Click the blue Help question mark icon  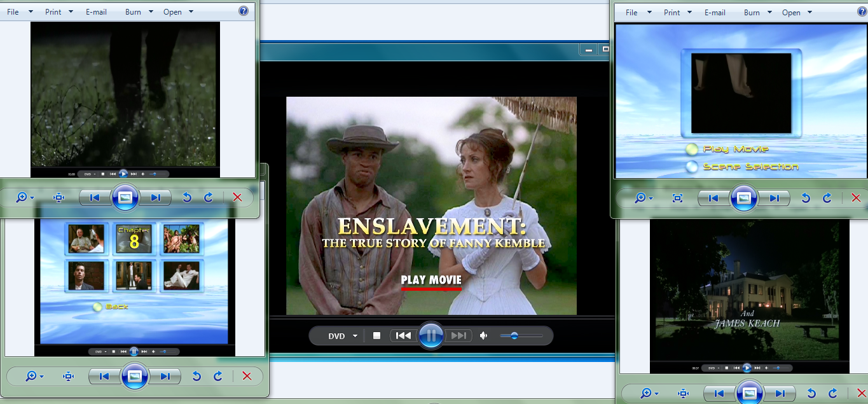244,11
